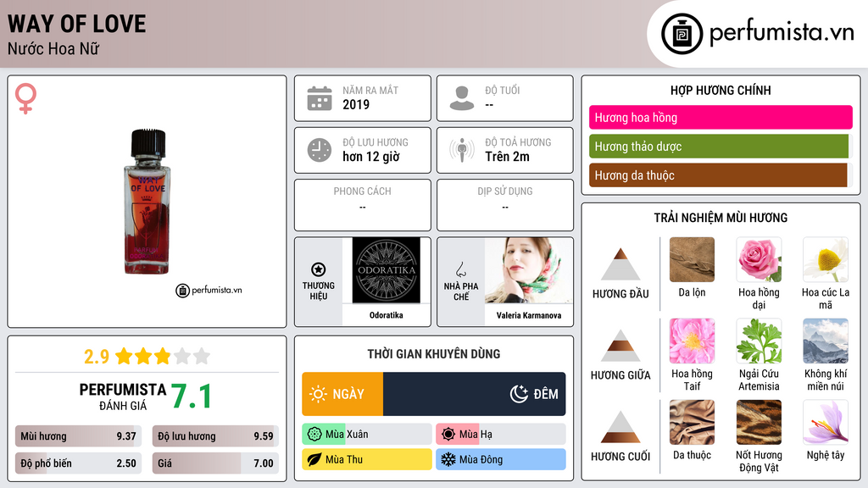868x488 pixels.
Task: Open the Odoratika brand logo image
Action: (387, 270)
